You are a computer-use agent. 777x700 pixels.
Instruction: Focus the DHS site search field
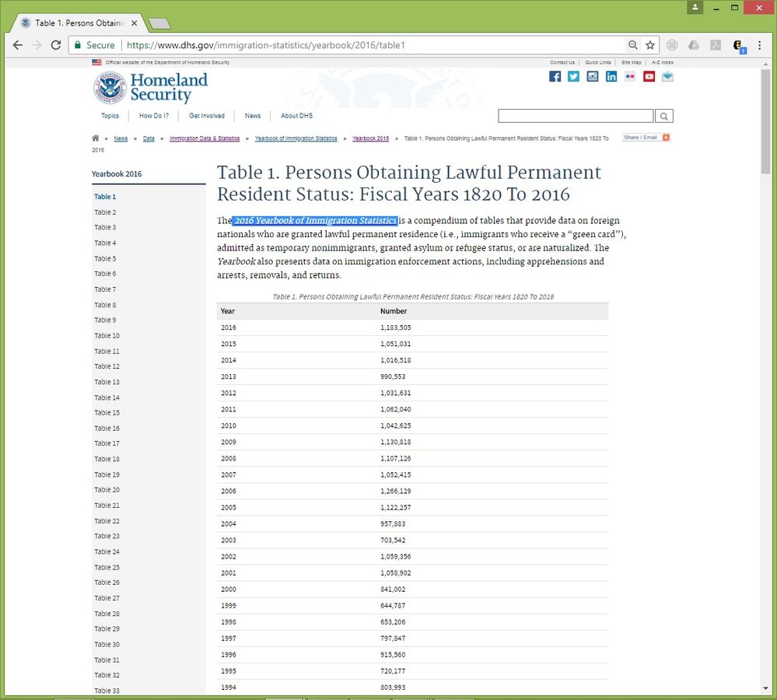(x=576, y=116)
